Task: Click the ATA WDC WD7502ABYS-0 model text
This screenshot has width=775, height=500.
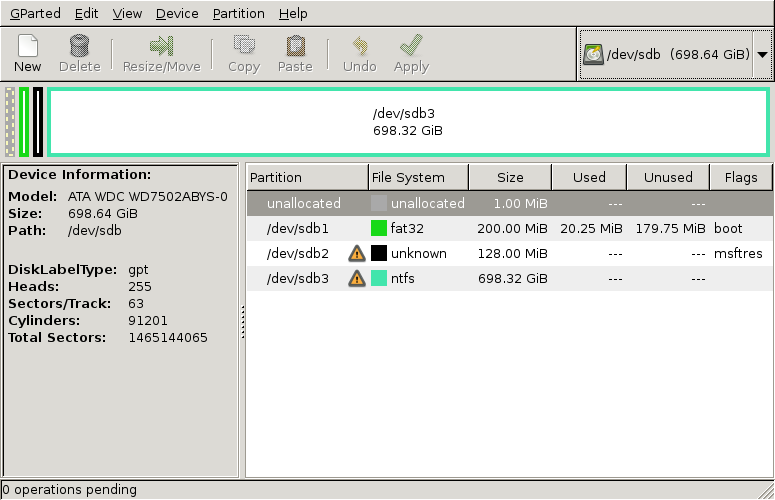Action: click(x=148, y=197)
